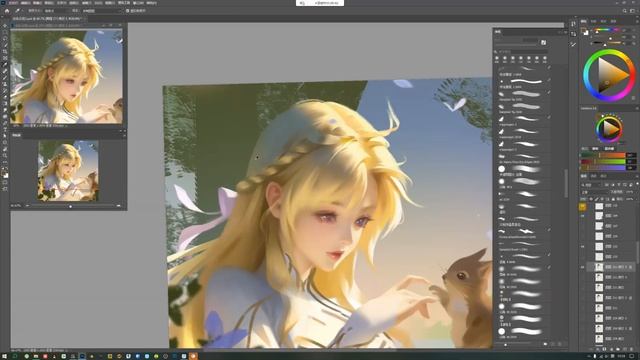This screenshot has width=640, height=360.
Task: Click the top layer's thumbnail
Action: pos(599,206)
